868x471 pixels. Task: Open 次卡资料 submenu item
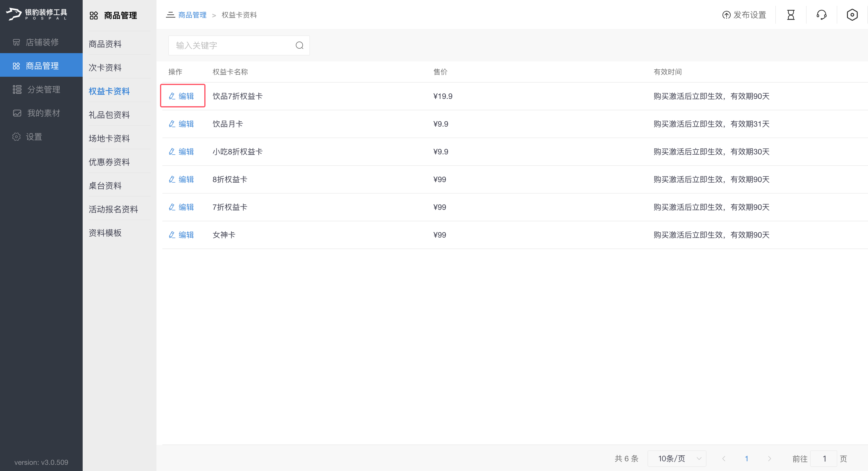click(x=105, y=67)
